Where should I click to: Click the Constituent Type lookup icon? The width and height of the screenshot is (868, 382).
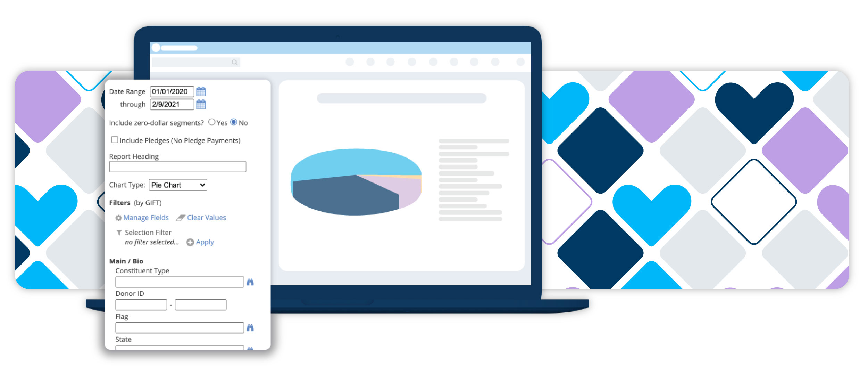click(251, 282)
